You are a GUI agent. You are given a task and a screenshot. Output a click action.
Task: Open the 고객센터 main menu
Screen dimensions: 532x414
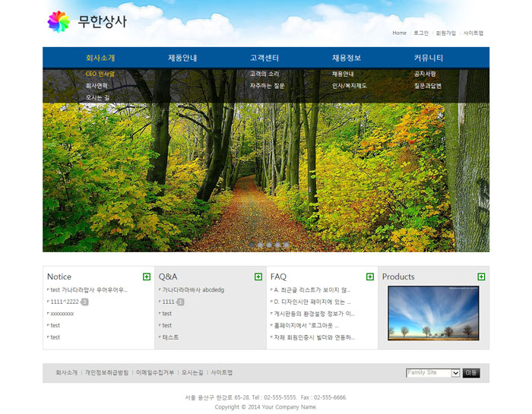click(264, 58)
